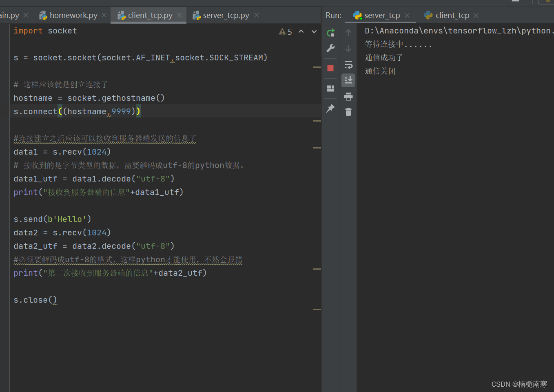
Task: Click the topmost error stripe mark in gutter
Action: (x=317, y=67)
